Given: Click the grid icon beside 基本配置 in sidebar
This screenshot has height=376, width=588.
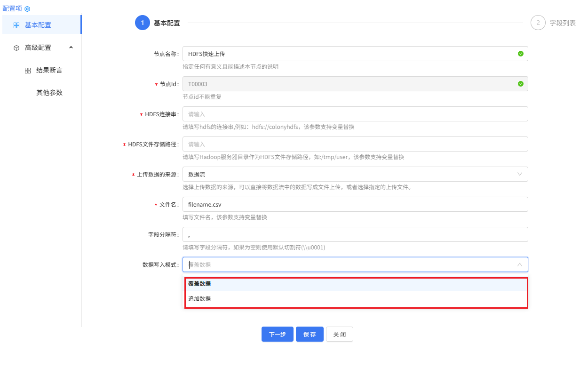Looking at the screenshot, I should pos(16,24).
